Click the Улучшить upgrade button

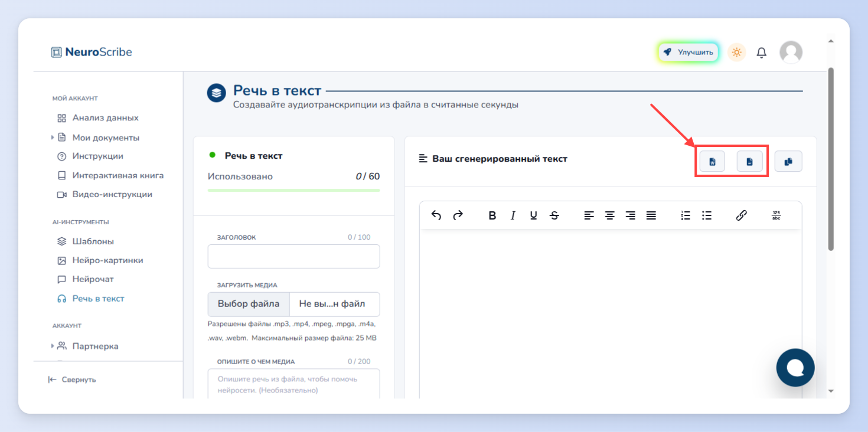[x=688, y=52]
